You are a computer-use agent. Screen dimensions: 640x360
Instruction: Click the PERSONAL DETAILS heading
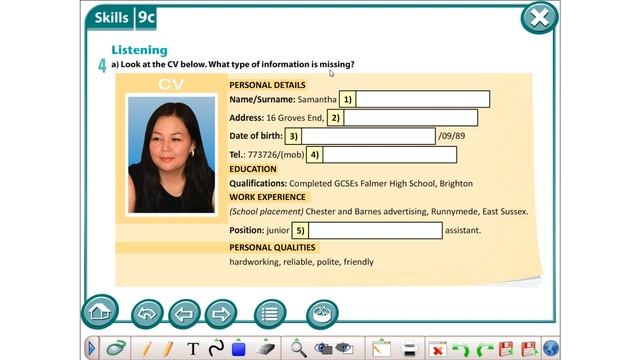coord(267,85)
